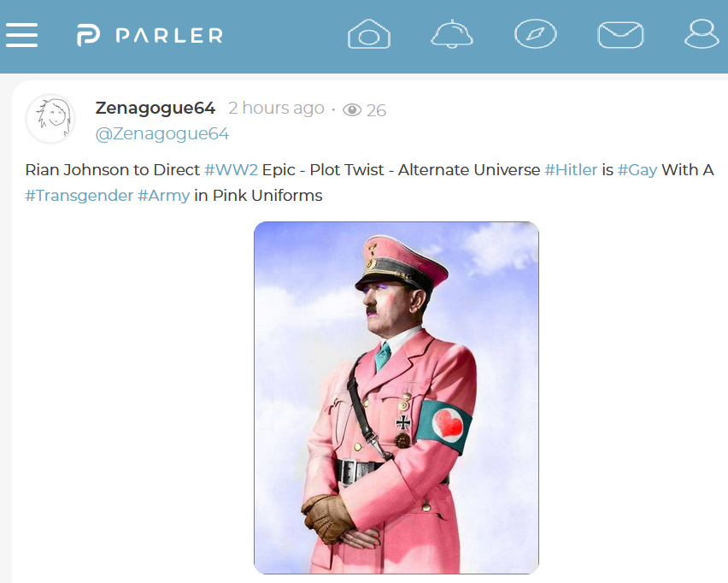Open the discover compass icon
This screenshot has width=728, height=583.
click(x=536, y=34)
